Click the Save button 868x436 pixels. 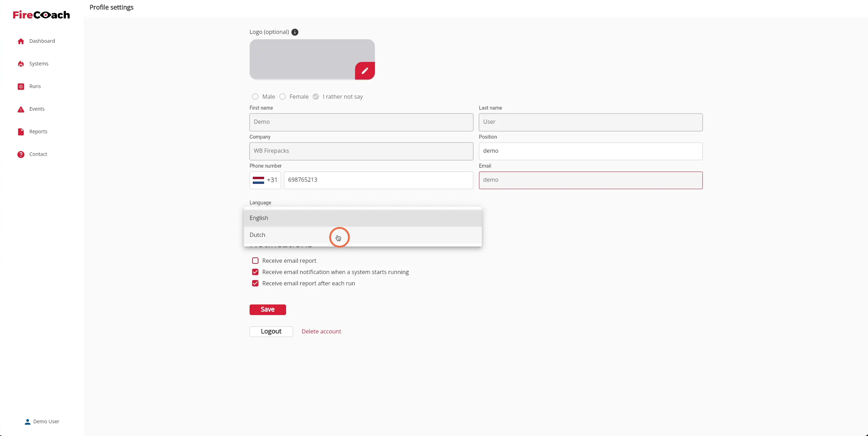[268, 309]
